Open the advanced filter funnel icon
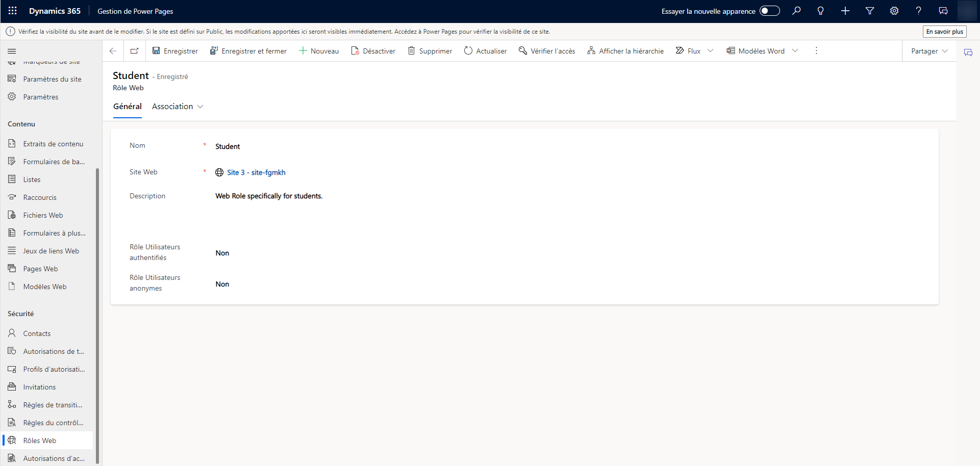 click(x=870, y=11)
